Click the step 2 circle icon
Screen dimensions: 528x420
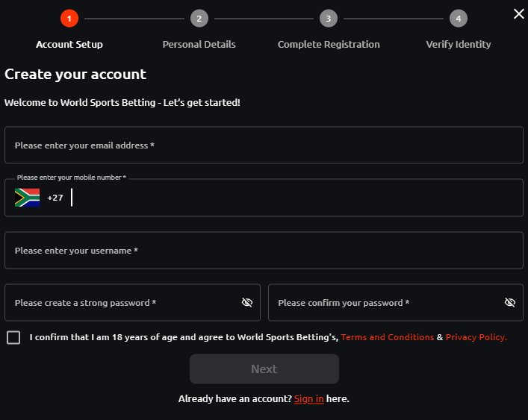199,19
